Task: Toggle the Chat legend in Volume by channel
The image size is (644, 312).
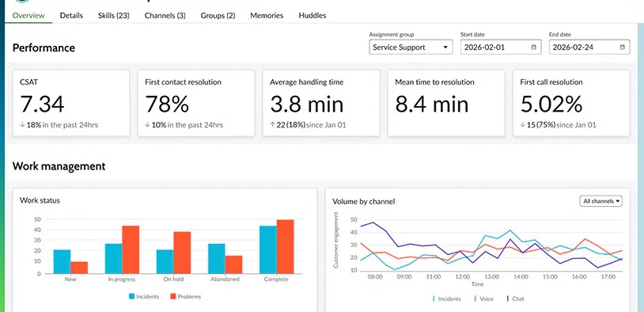Action: [516, 299]
